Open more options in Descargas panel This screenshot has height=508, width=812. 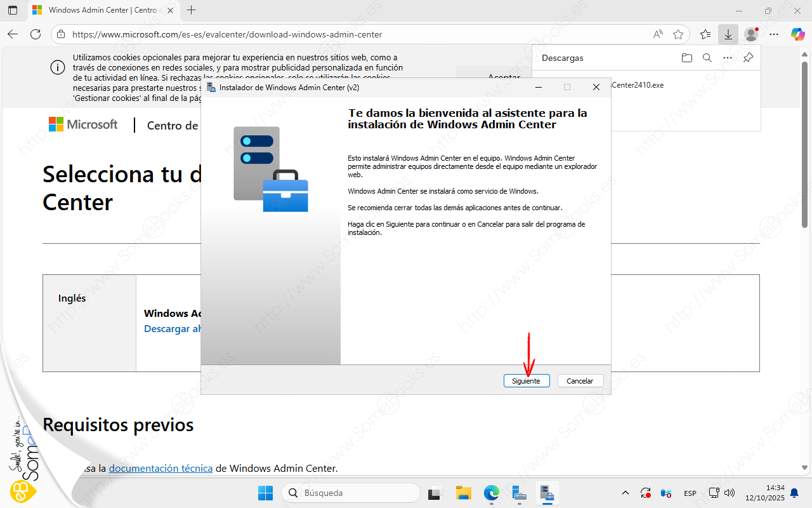click(x=728, y=58)
